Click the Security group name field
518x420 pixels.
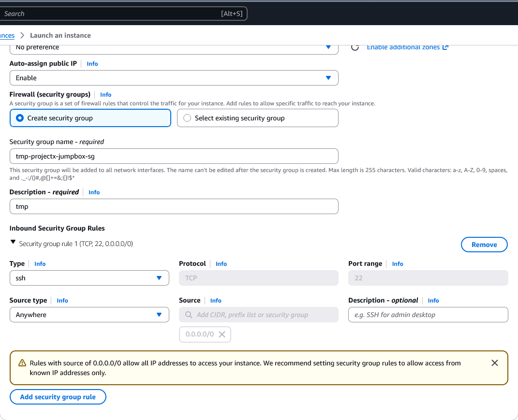coord(174,156)
